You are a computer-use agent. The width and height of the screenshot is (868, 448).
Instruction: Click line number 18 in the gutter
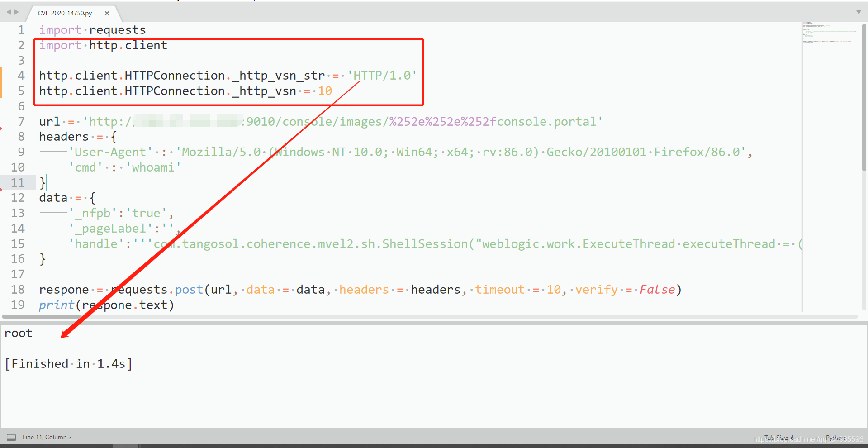click(x=18, y=290)
